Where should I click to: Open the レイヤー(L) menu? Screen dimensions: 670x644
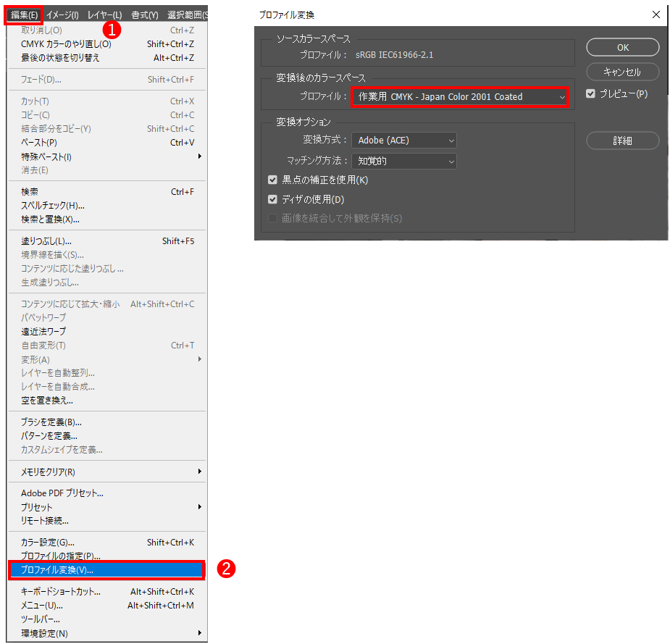104,14
